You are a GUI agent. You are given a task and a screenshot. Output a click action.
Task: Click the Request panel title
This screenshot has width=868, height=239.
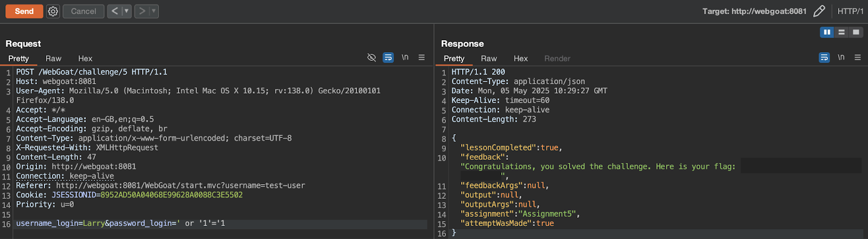[x=23, y=43]
